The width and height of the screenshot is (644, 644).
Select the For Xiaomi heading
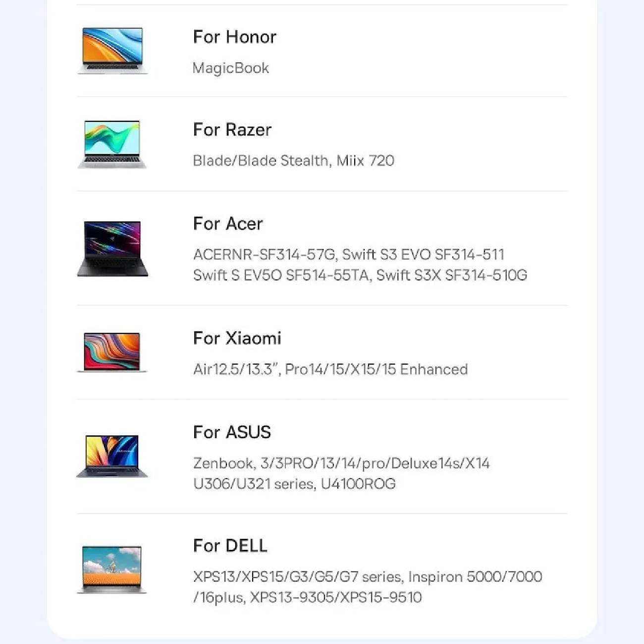(x=237, y=338)
